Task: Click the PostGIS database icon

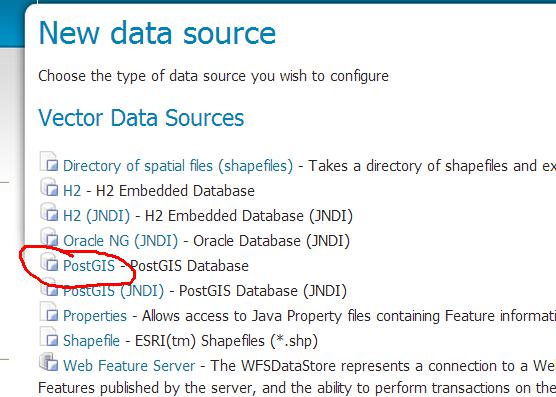Action: point(49,262)
